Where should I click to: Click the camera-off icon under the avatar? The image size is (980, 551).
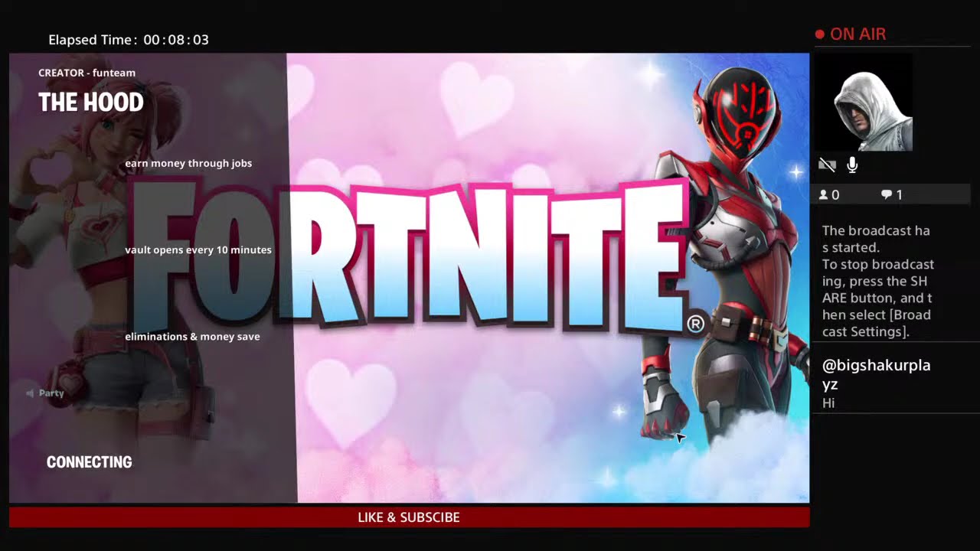pyautogui.click(x=827, y=165)
